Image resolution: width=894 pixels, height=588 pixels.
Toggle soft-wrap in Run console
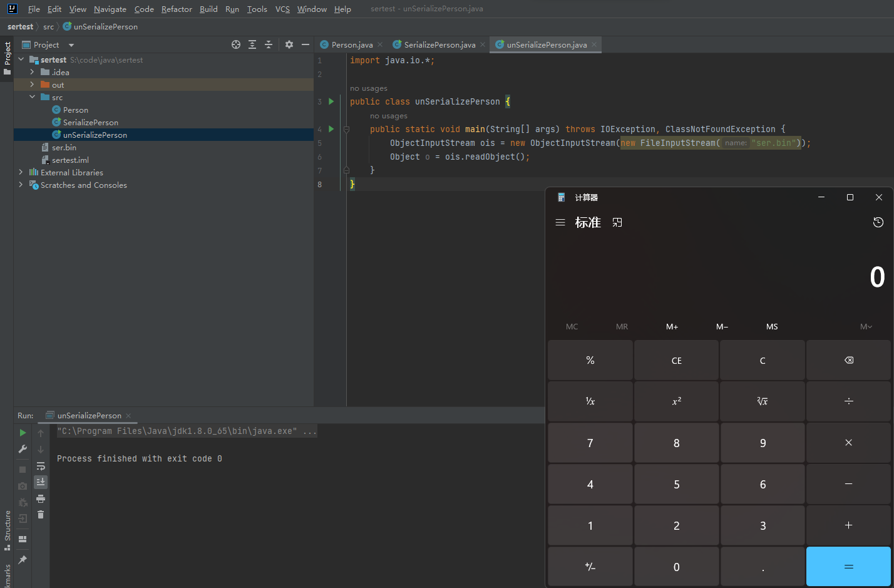pos(41,466)
